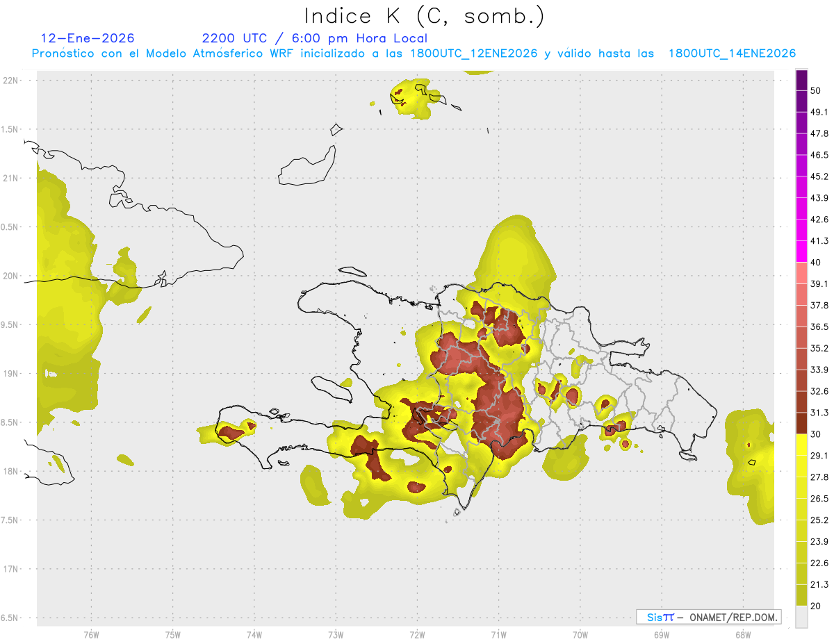Click the "ONAMET/REP.DOM." credit label
The image size is (834, 644).
point(735,617)
